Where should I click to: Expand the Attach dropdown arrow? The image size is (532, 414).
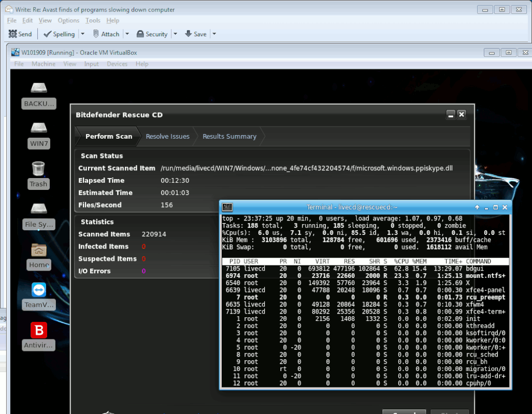(x=127, y=34)
